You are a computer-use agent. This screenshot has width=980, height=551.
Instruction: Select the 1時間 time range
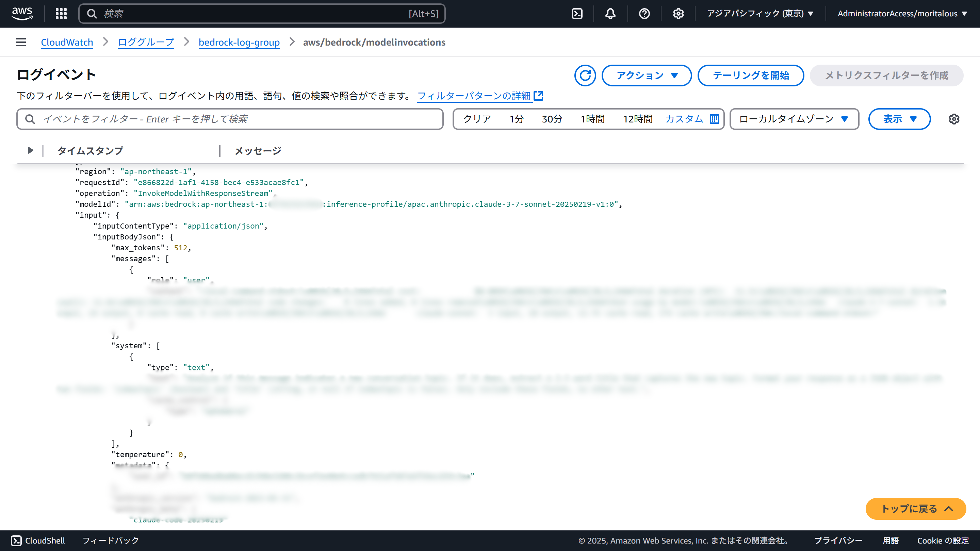coord(593,119)
